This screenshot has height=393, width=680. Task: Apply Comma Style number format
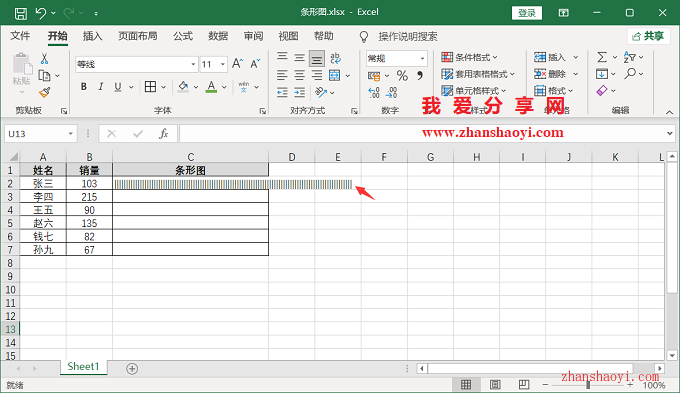coord(420,75)
